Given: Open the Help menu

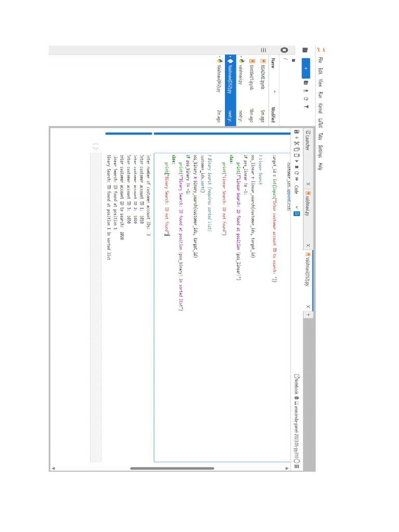Looking at the screenshot, I should 320,166.
